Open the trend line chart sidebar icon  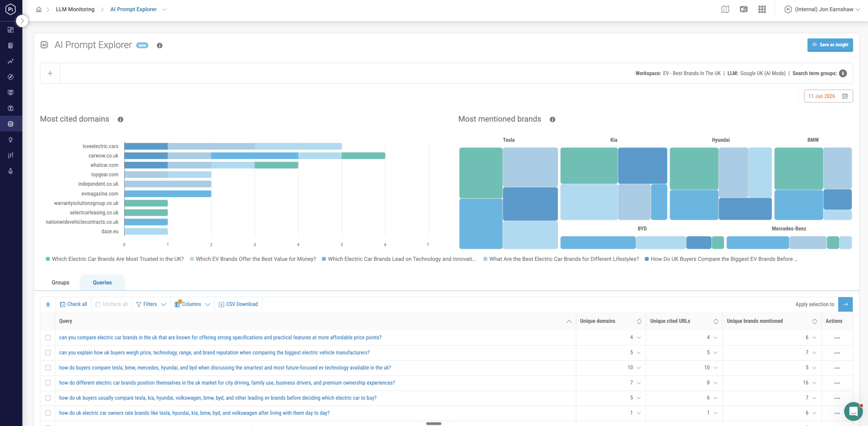pos(11,61)
